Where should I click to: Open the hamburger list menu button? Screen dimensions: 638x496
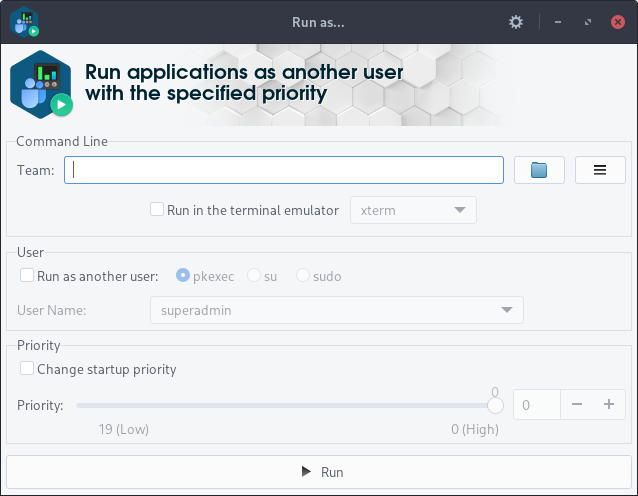[600, 170]
